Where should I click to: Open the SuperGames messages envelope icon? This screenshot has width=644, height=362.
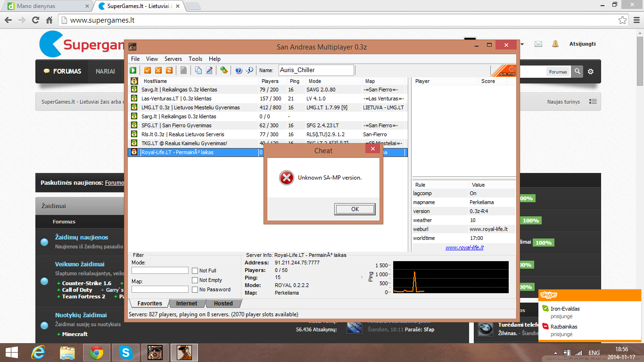pyautogui.click(x=538, y=44)
